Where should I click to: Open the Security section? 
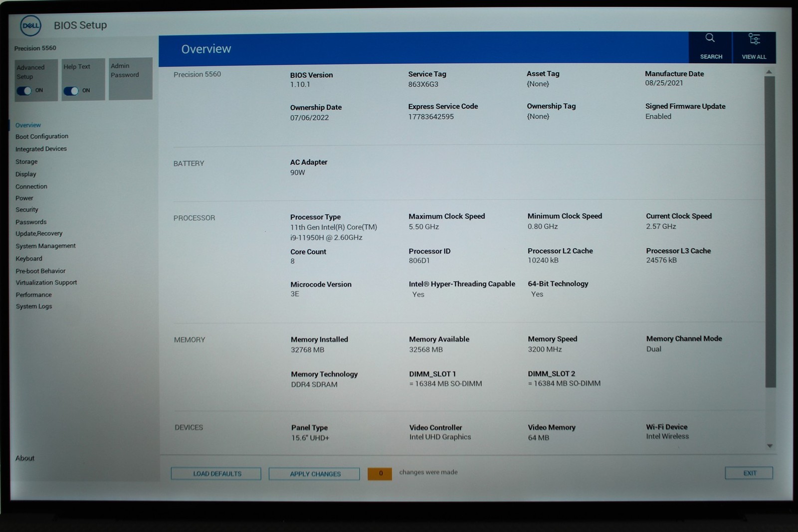click(x=27, y=210)
